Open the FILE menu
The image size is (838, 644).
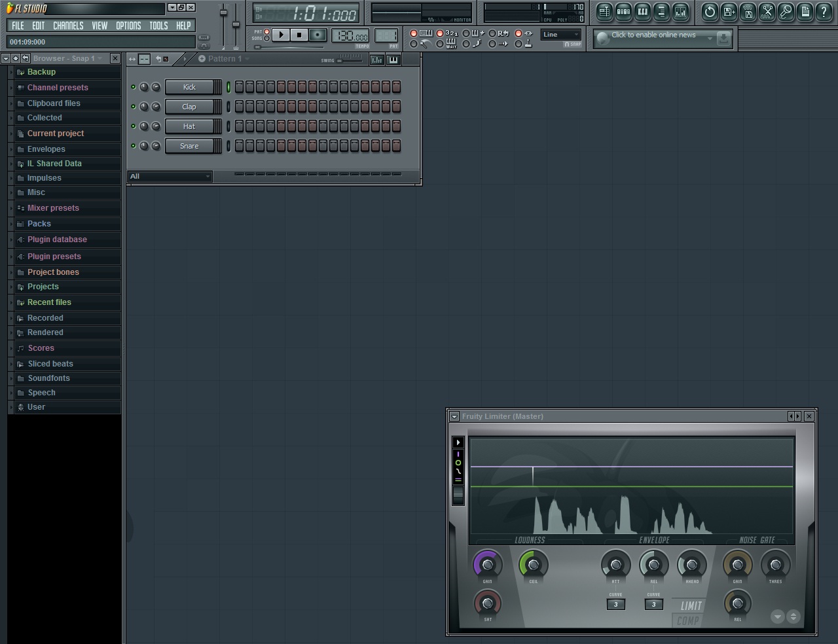pos(18,26)
